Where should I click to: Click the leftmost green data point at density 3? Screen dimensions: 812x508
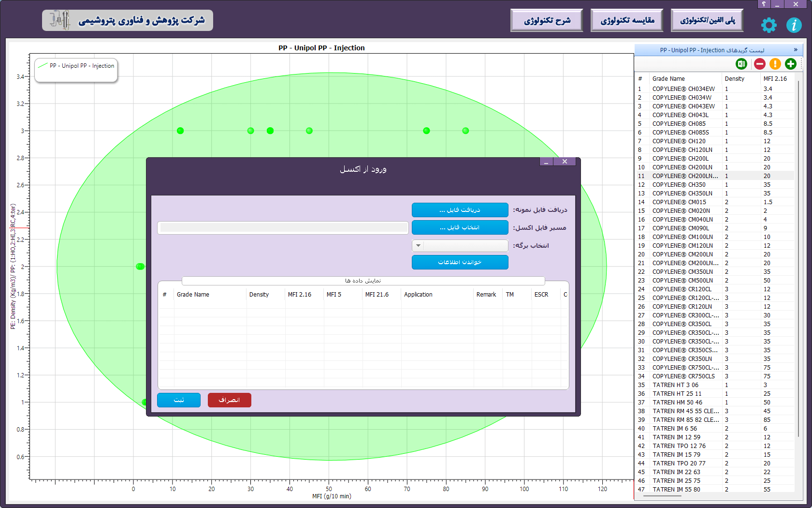[x=180, y=131]
